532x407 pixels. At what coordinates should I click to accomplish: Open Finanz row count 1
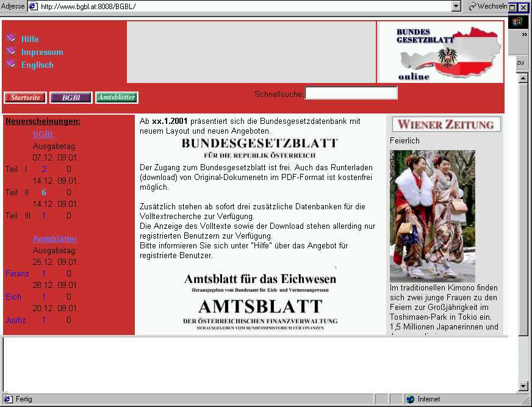tap(44, 273)
